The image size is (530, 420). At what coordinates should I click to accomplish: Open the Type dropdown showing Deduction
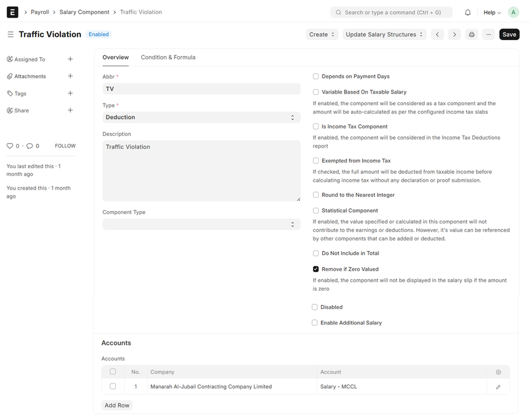(201, 118)
